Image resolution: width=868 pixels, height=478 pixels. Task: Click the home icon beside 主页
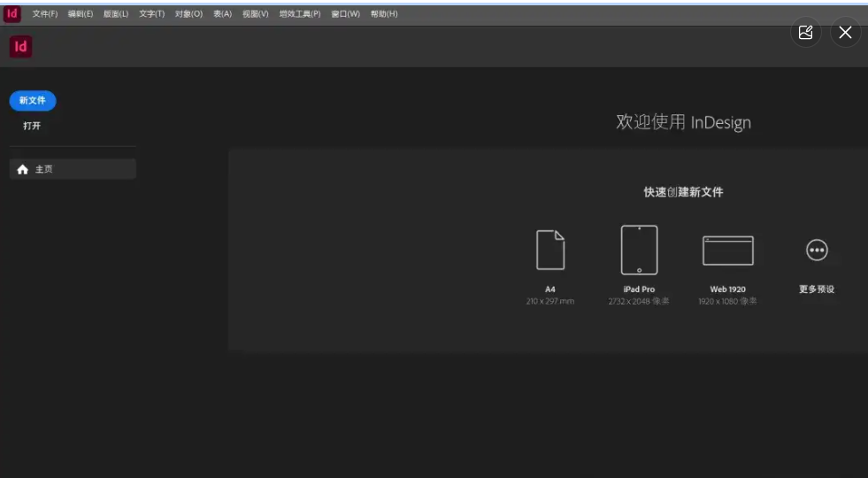22,169
